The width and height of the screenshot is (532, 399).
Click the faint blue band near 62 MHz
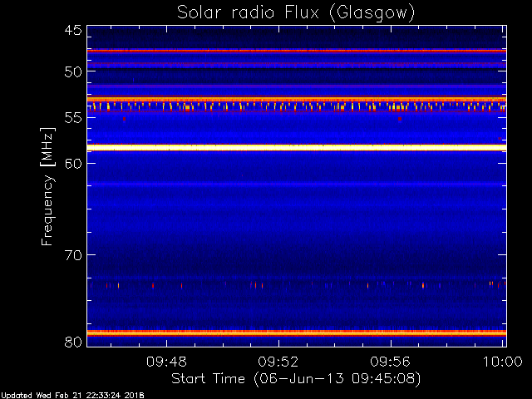297,185
